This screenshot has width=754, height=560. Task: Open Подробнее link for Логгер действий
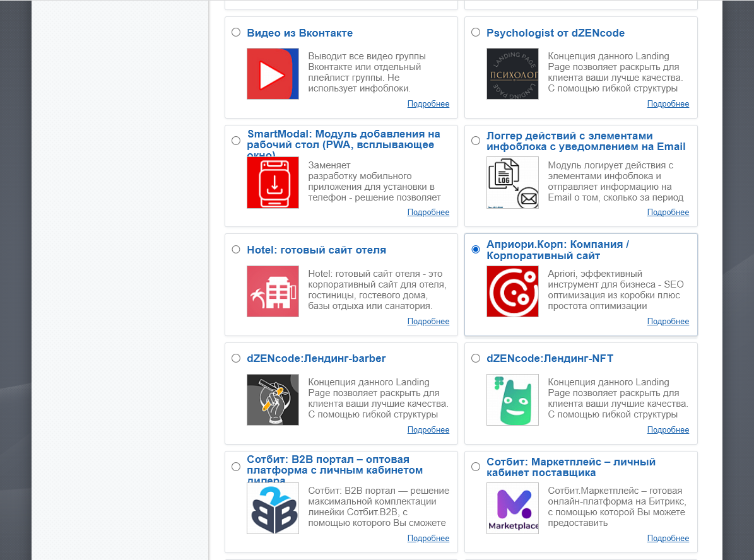click(x=668, y=213)
